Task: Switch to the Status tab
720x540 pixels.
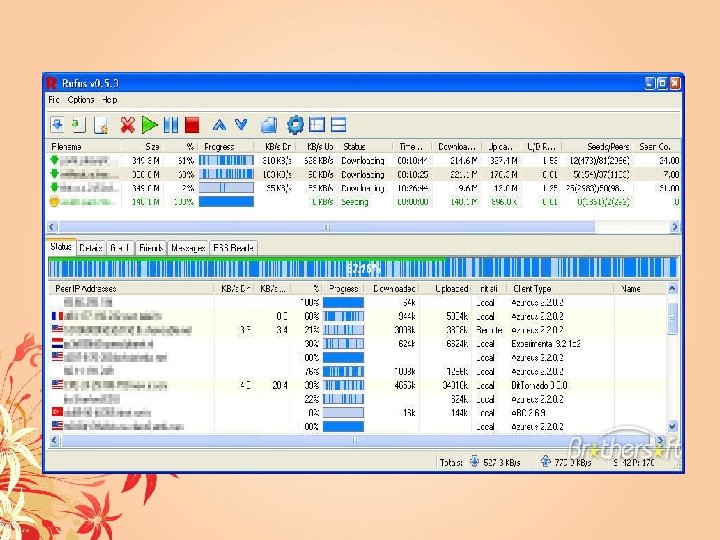Action: tap(61, 247)
